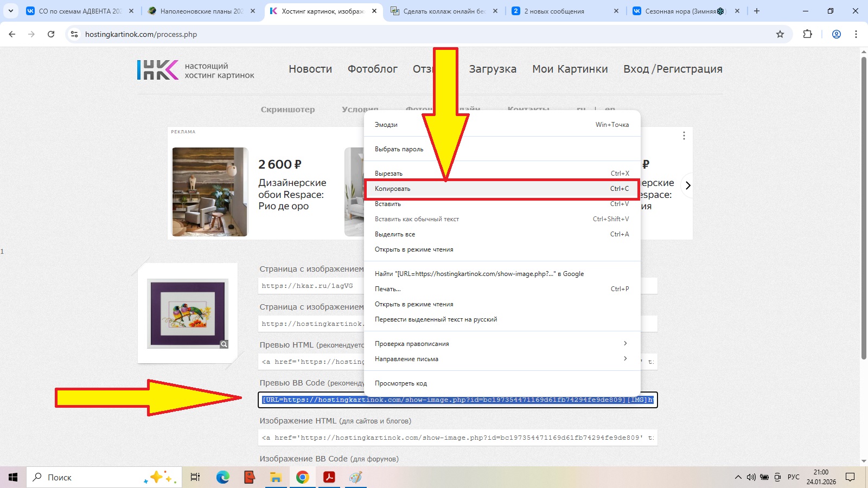Close the '2 новых сообщения' tab

coord(616,11)
